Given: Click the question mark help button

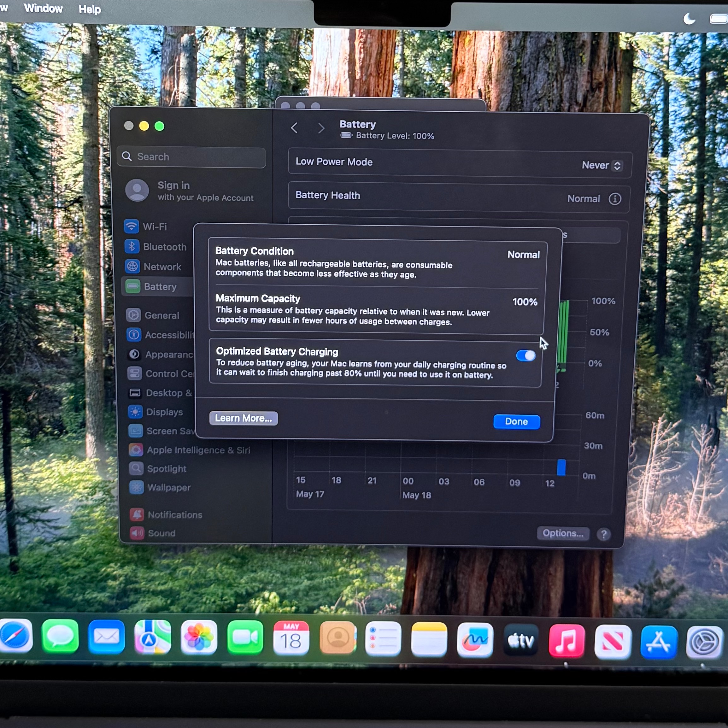Looking at the screenshot, I should point(604,534).
